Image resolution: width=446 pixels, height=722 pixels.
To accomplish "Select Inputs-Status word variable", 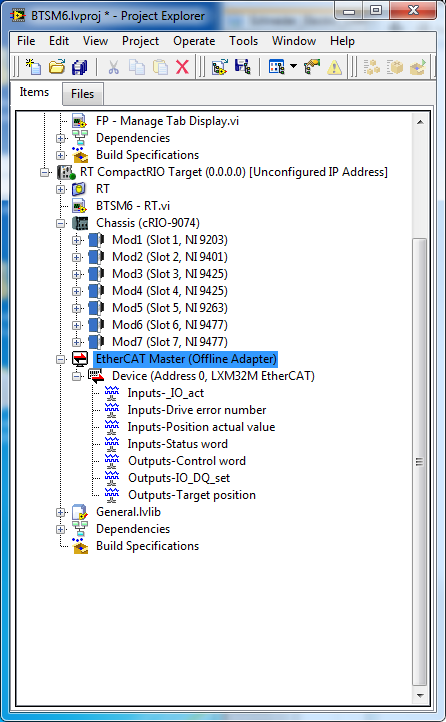I will (178, 444).
